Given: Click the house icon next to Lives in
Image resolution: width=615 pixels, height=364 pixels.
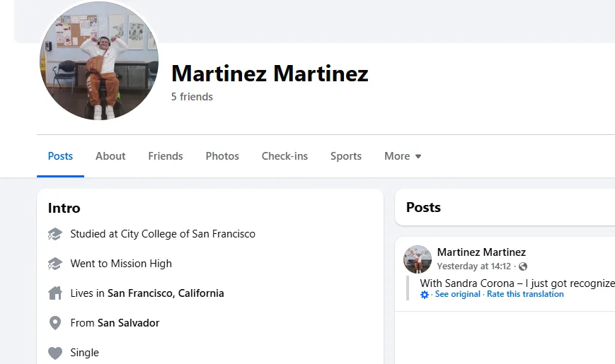Looking at the screenshot, I should pyautogui.click(x=54, y=293).
